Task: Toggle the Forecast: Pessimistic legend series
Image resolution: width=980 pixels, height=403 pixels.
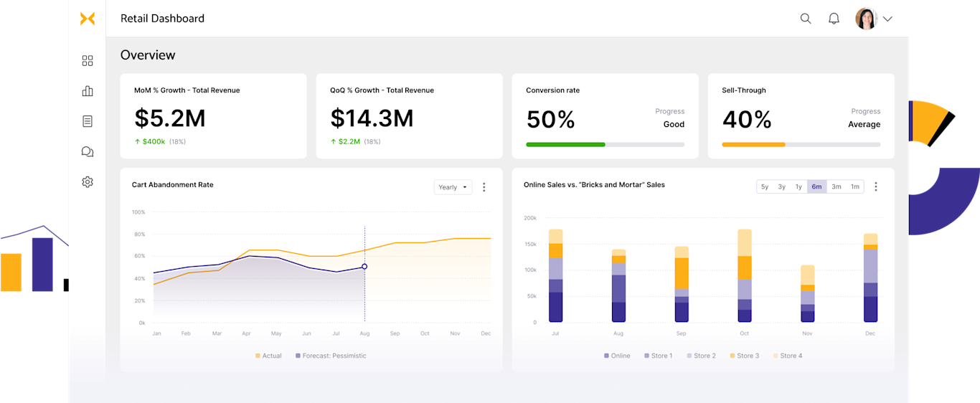Action: (x=331, y=356)
